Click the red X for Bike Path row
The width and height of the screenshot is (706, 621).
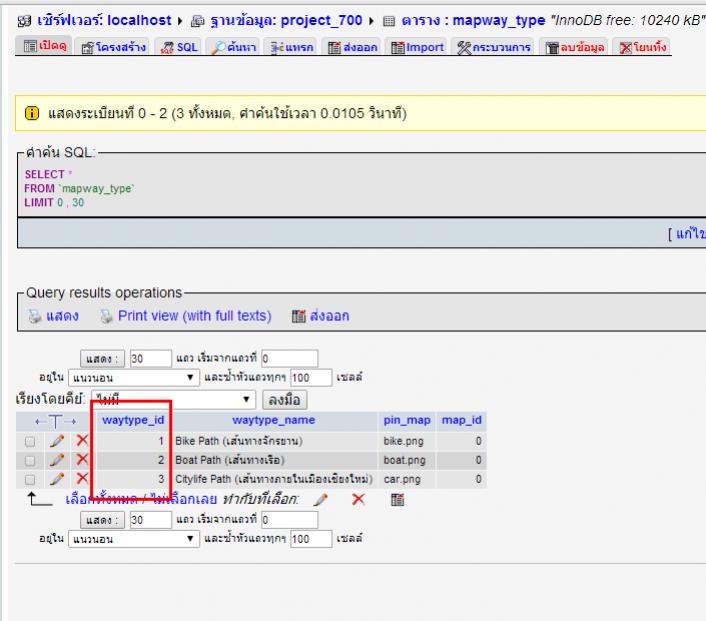pos(83,441)
